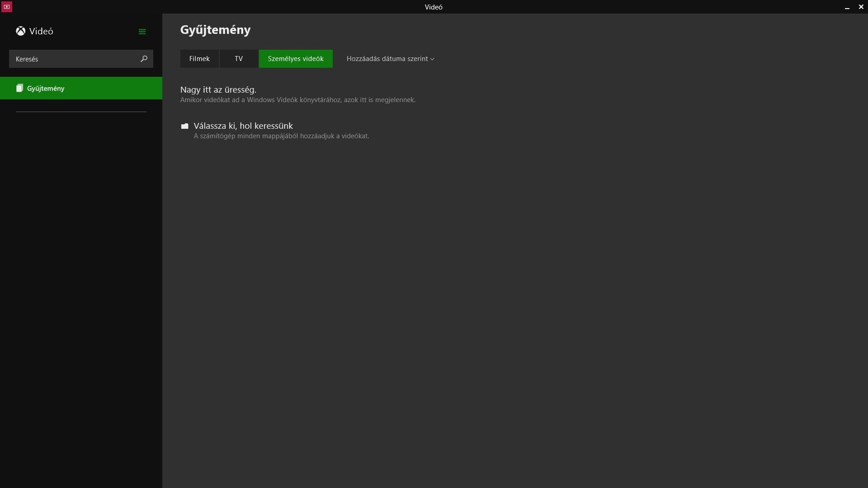Screen dimensions: 868x488
Task: Click Válassza ki, hol keressünk link
Action: [243, 126]
